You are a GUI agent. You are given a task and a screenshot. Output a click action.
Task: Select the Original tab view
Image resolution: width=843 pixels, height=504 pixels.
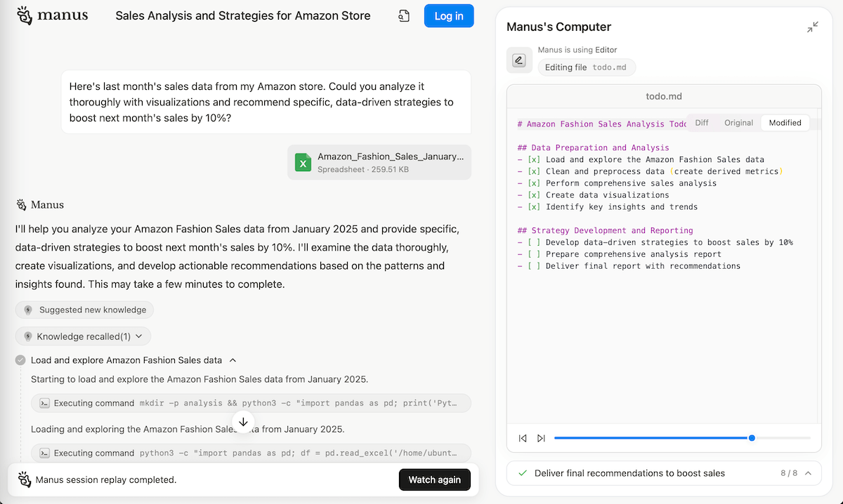point(738,123)
